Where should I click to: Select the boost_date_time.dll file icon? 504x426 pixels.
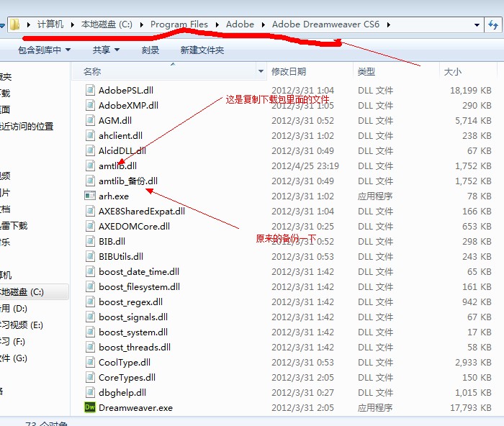pyautogui.click(x=90, y=271)
